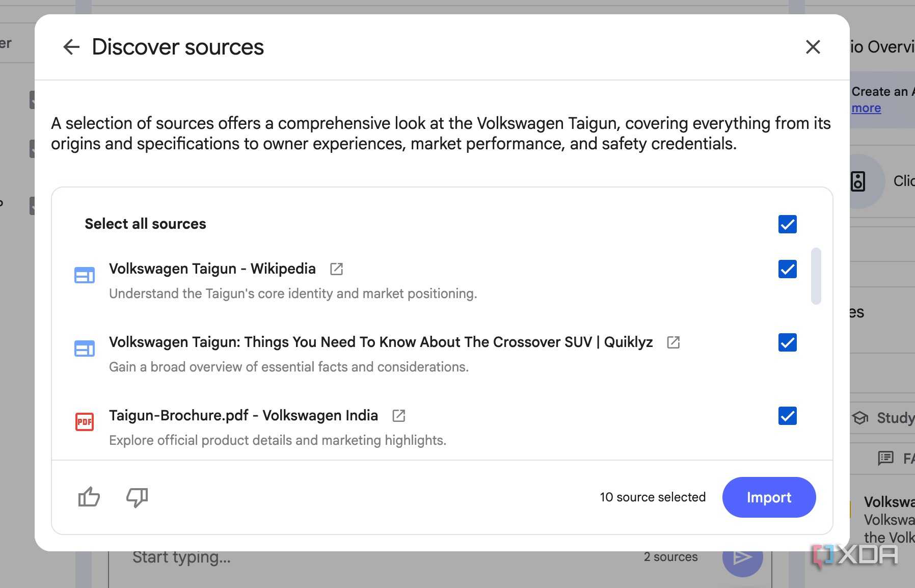
Task: Click the send arrow button in background chat
Action: point(742,557)
